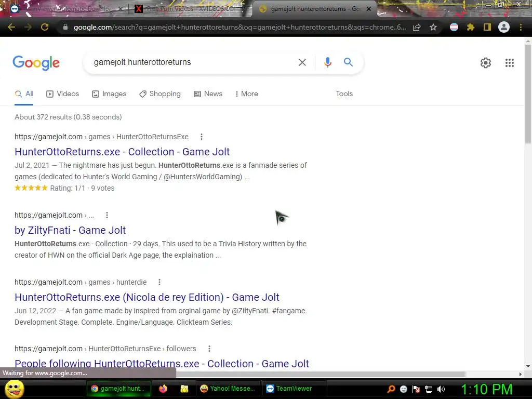Screen dimensions: 532x399
Task: Click the red flag tray icon
Action: point(416,389)
